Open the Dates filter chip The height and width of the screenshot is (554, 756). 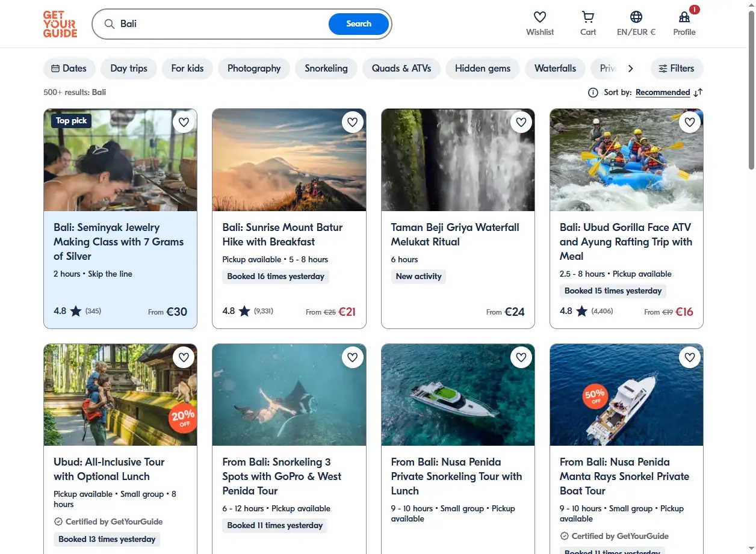[69, 69]
